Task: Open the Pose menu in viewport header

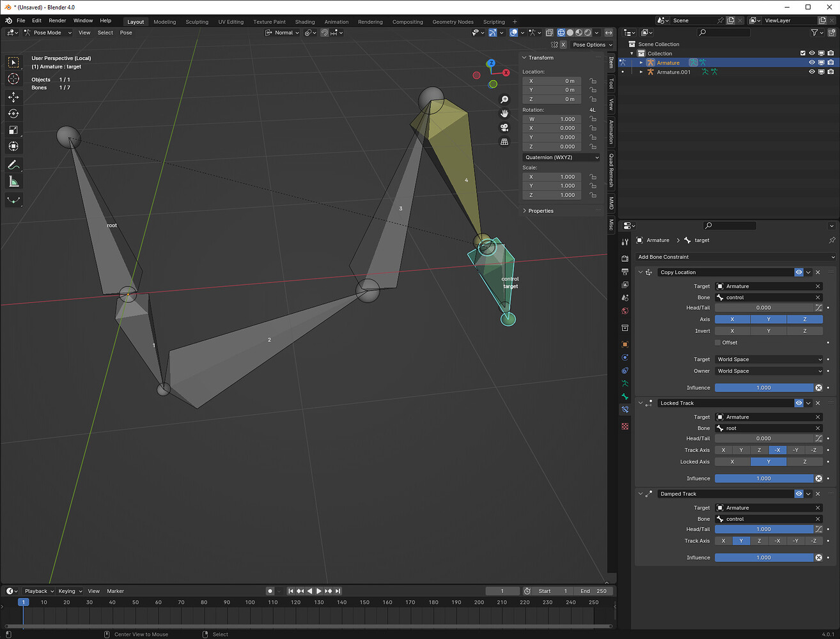Action: click(x=126, y=33)
